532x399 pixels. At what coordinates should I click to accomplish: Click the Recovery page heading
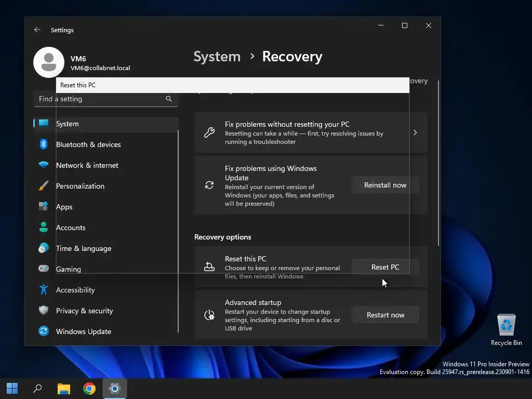click(x=292, y=56)
